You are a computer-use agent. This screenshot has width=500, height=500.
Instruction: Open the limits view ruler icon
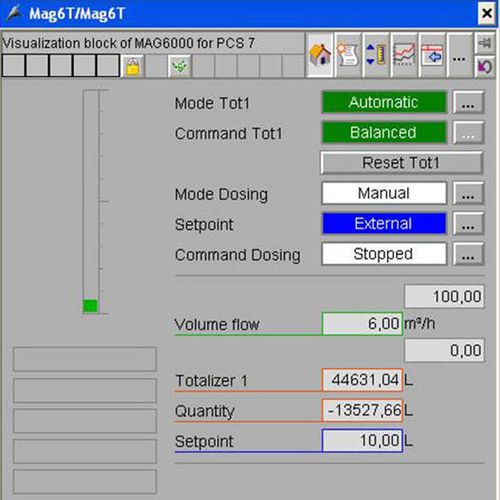click(376, 55)
